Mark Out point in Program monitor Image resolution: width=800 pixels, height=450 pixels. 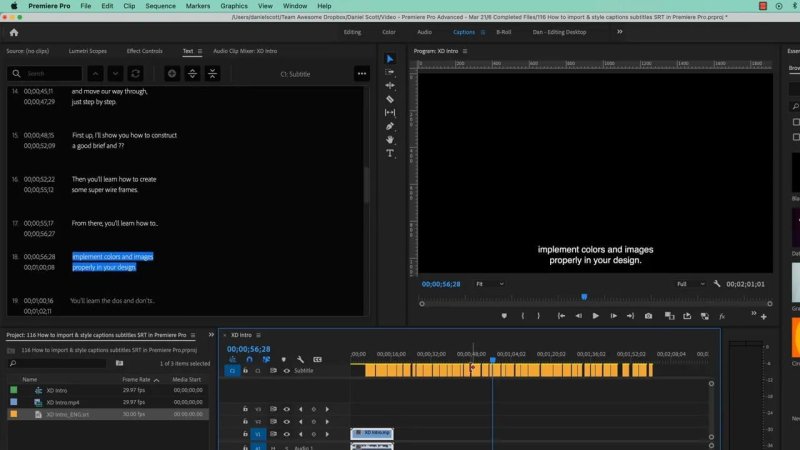tap(538, 316)
